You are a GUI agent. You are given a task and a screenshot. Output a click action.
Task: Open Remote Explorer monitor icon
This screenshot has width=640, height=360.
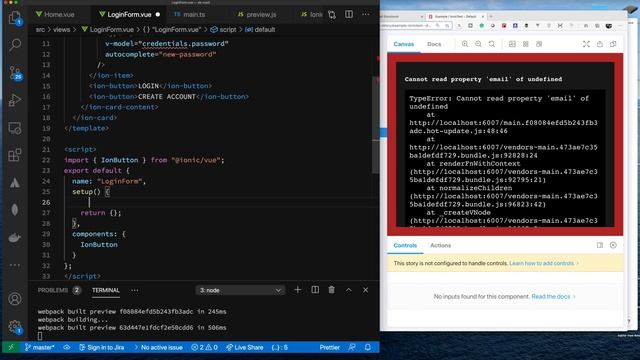coord(15,128)
